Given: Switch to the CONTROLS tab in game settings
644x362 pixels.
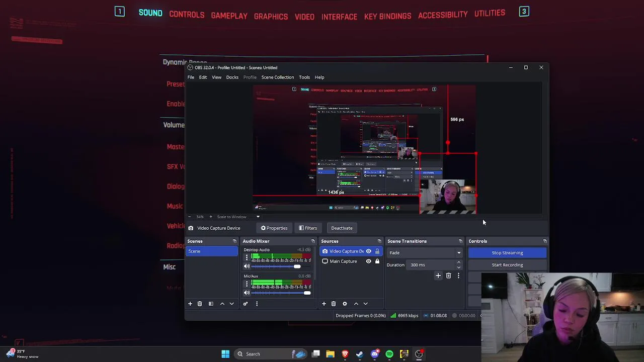Looking at the screenshot, I should tap(187, 15).
